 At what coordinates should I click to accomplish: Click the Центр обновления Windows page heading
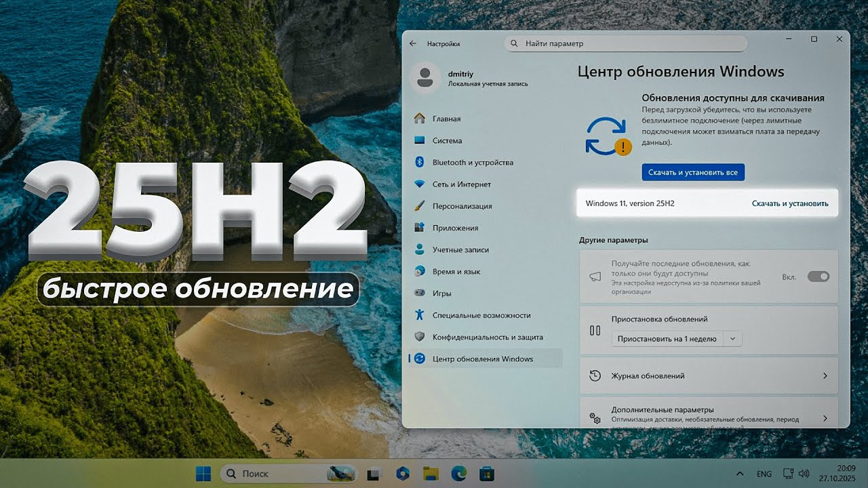tap(681, 72)
